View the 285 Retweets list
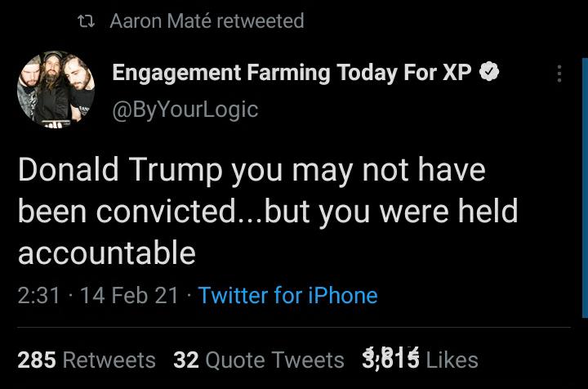The image size is (588, 389). tap(87, 360)
